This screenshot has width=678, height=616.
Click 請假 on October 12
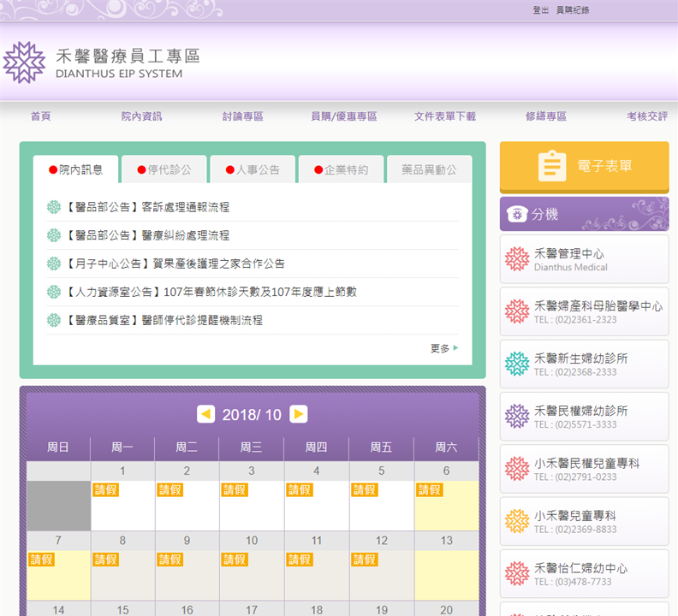(x=365, y=560)
